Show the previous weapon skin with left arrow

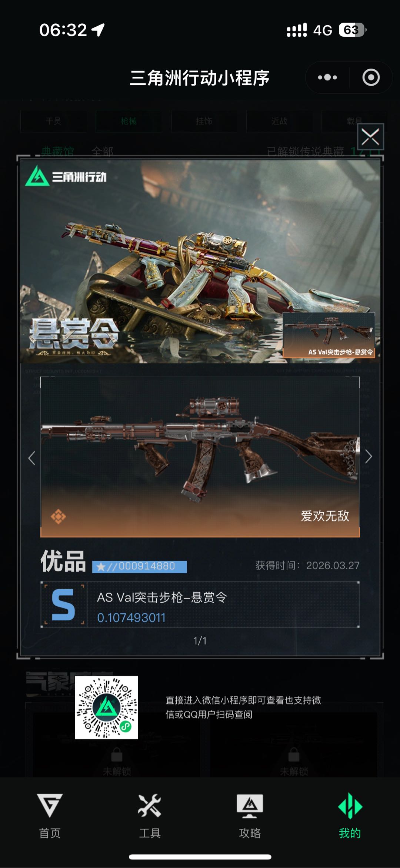coord(32,458)
